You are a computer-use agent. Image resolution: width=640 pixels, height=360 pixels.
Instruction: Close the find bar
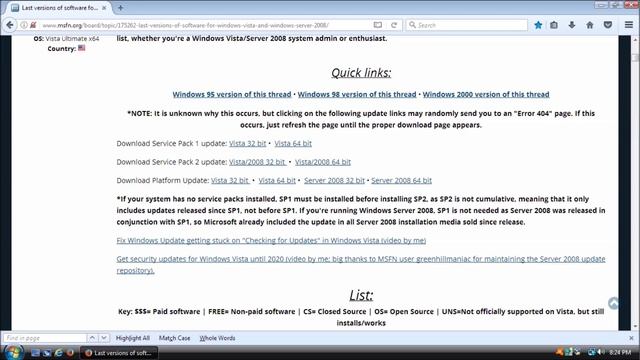[x=631, y=338]
